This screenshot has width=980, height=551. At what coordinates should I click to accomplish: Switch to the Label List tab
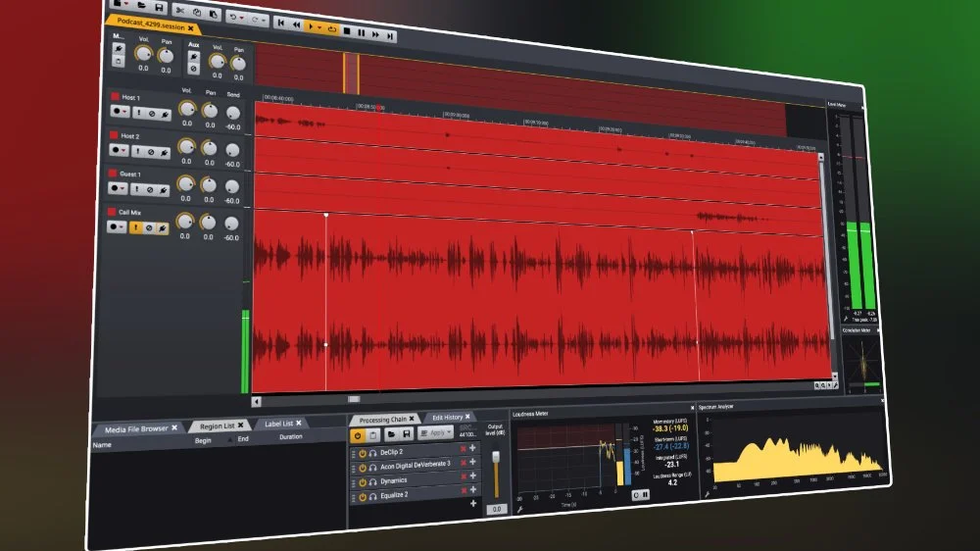(281, 424)
